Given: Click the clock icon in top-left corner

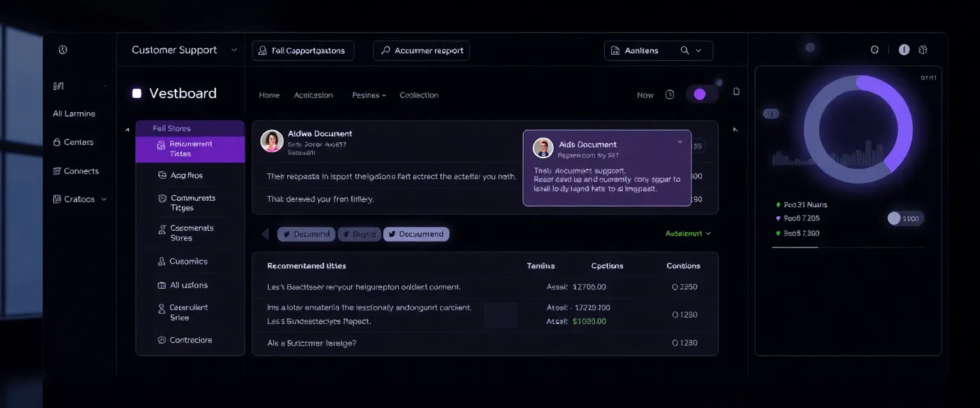Looking at the screenshot, I should coord(63,50).
